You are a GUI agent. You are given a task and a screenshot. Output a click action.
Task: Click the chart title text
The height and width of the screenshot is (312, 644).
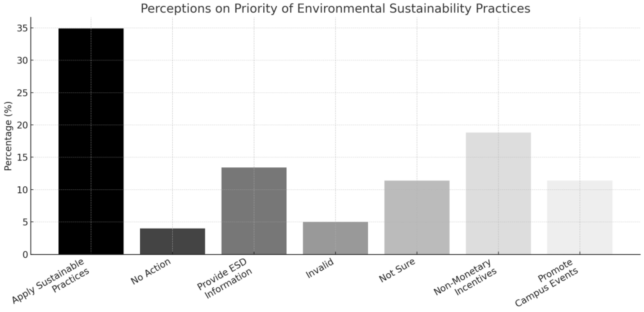(x=335, y=9)
